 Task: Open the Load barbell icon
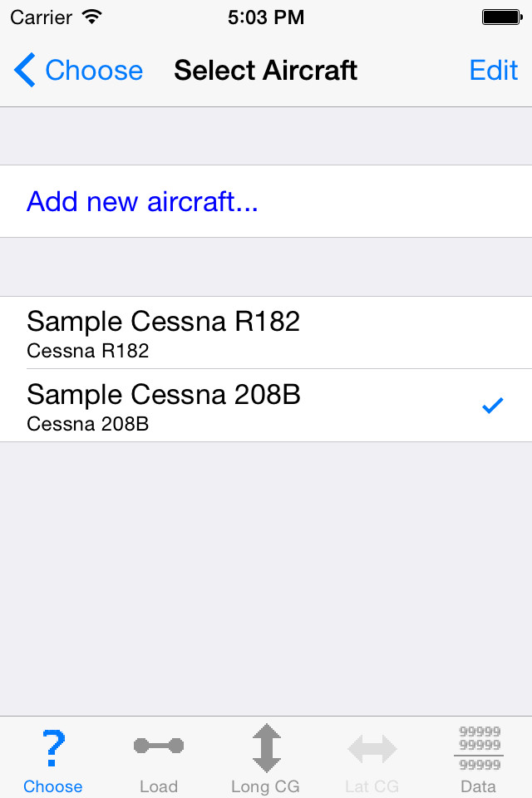[159, 746]
